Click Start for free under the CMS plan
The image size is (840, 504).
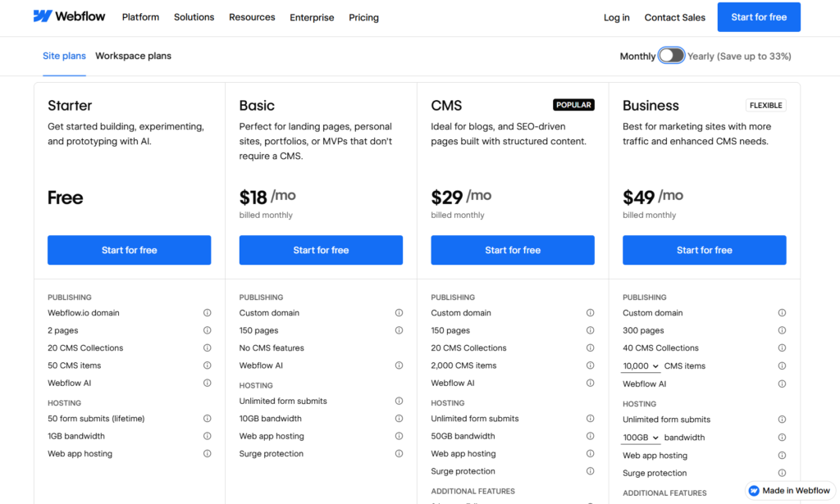click(x=512, y=250)
